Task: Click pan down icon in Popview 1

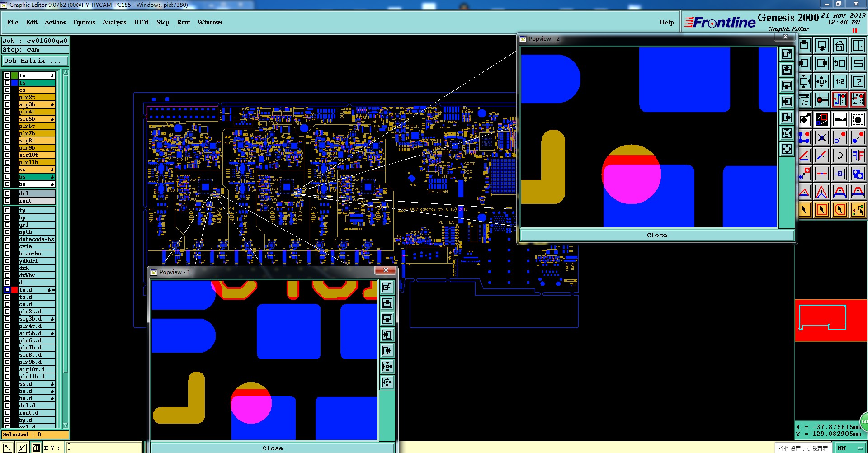Action: [x=387, y=319]
